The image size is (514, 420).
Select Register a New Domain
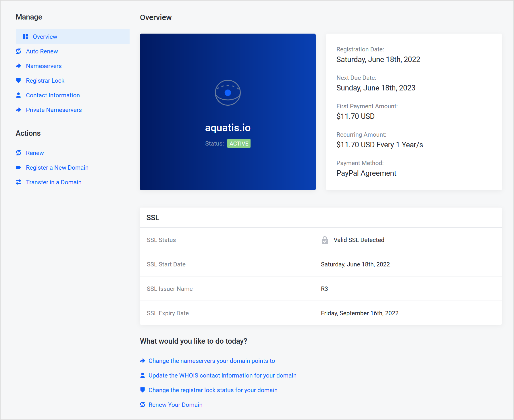(57, 167)
